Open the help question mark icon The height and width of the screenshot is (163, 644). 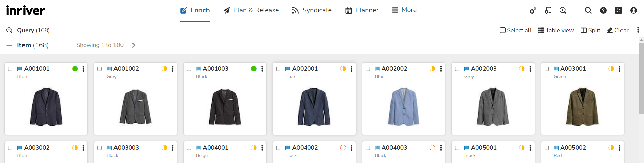tap(603, 11)
